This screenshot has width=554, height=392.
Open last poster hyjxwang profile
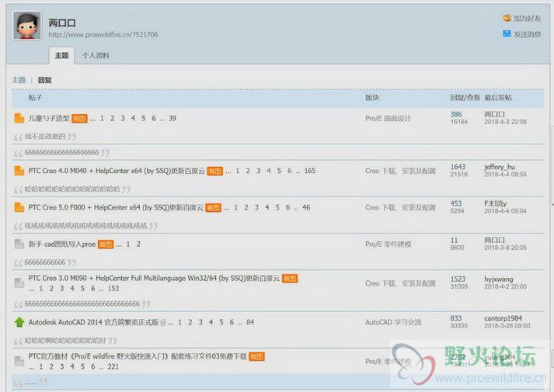tap(498, 279)
